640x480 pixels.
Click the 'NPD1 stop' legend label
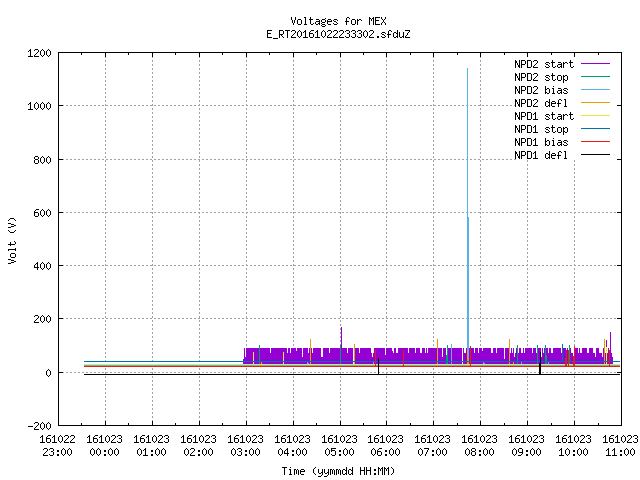pos(541,129)
